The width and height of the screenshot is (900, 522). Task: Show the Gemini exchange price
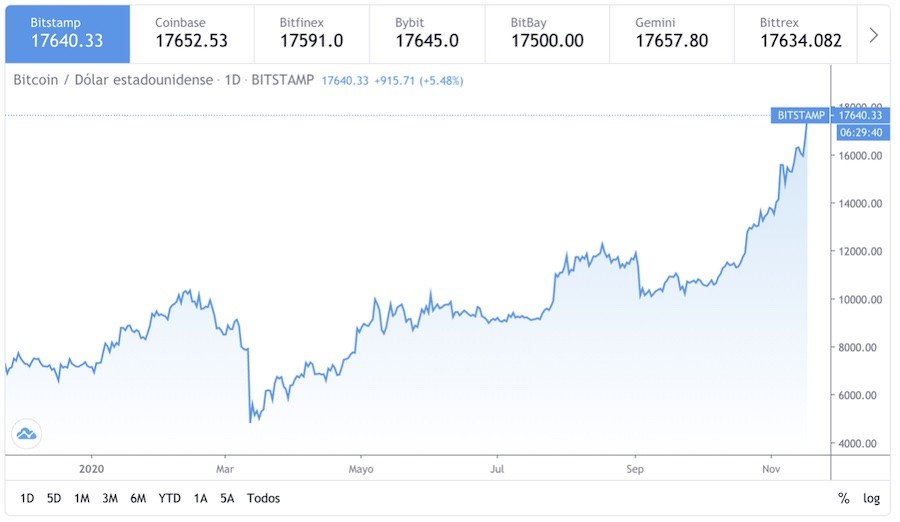(672, 33)
